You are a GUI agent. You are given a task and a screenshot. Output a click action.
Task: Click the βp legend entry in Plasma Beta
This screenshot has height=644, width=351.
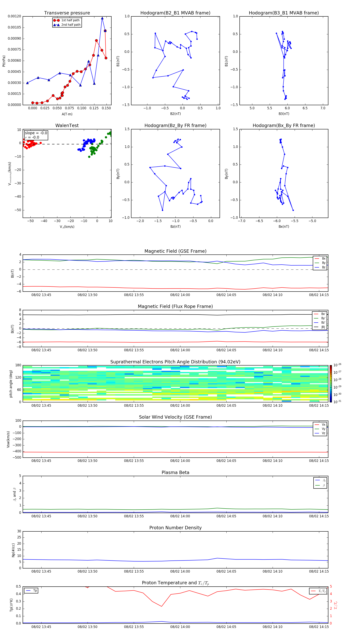pos(320,480)
